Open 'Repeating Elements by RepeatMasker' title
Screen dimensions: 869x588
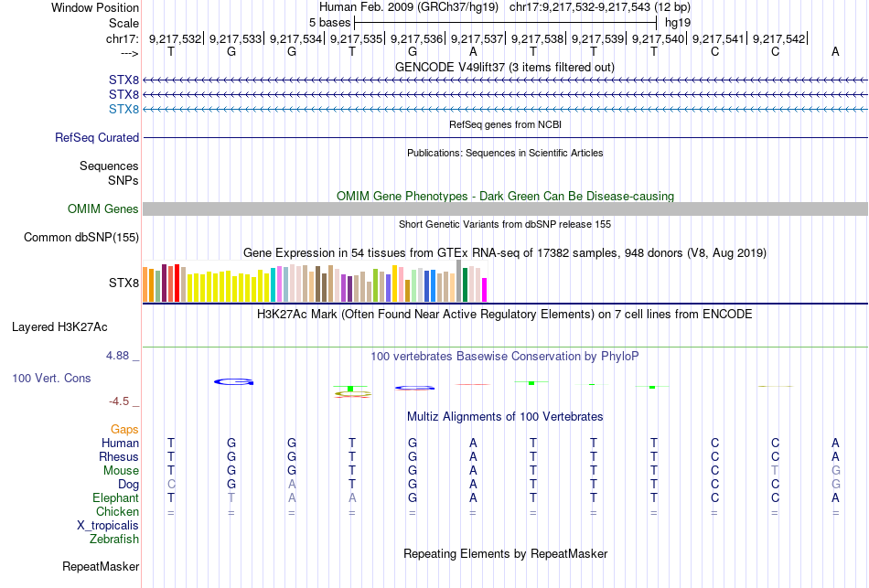click(506, 553)
